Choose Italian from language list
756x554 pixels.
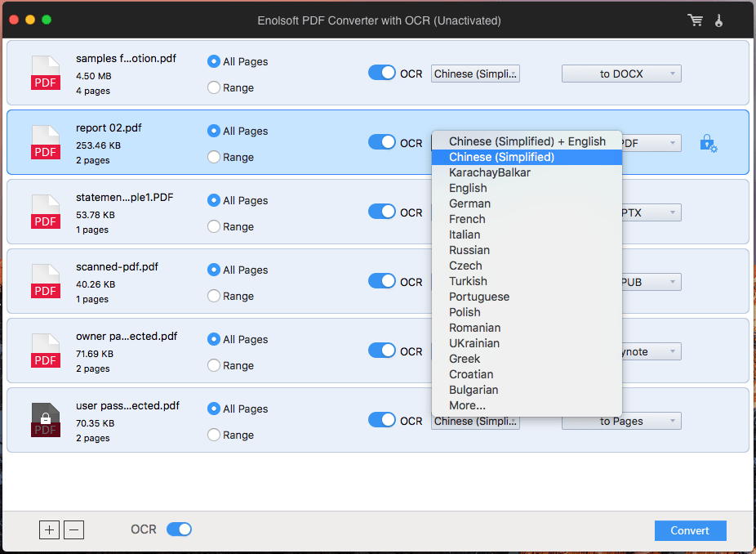pyautogui.click(x=527, y=235)
